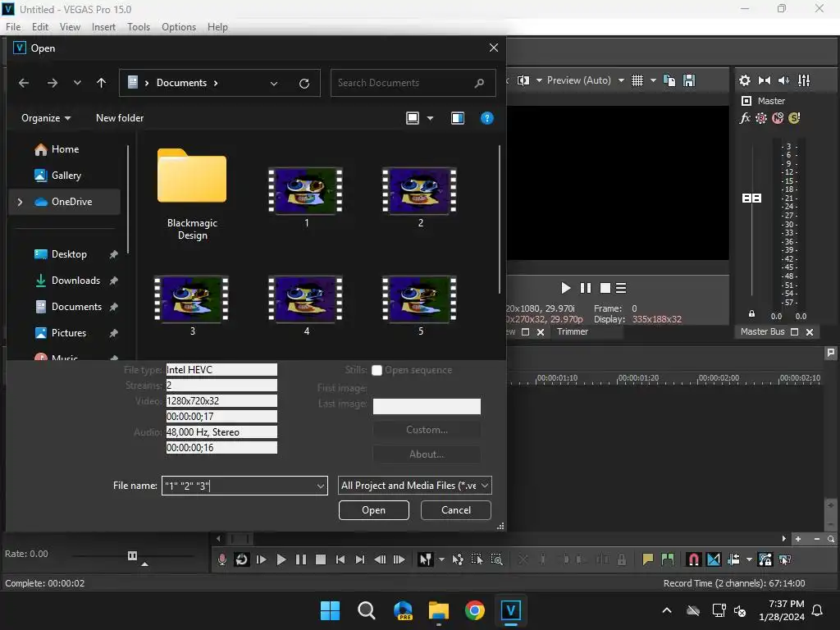Expand the File name history dropdown

click(321, 486)
